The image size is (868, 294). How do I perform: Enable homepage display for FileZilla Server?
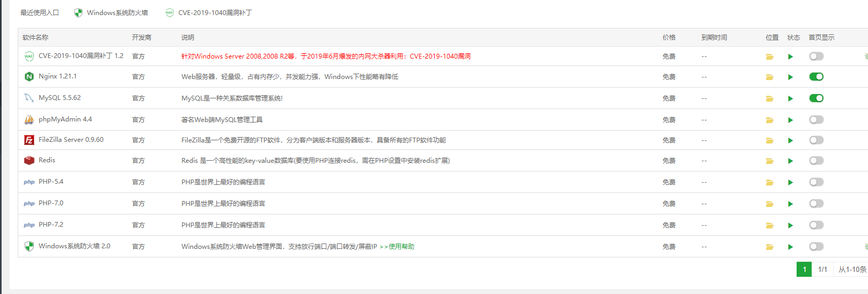click(x=816, y=140)
